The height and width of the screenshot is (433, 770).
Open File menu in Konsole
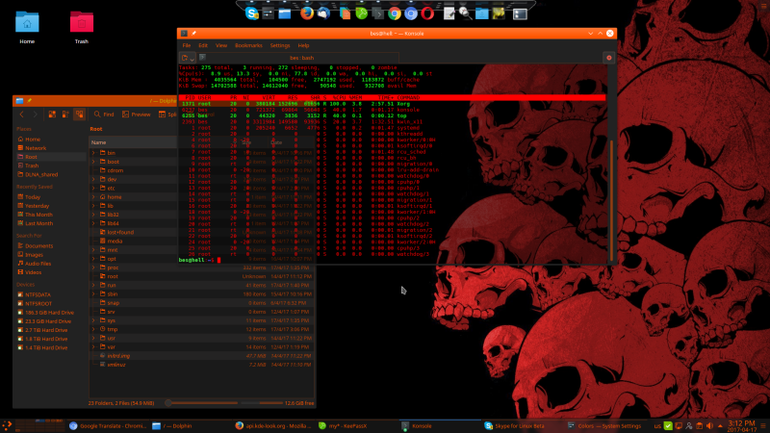click(187, 46)
